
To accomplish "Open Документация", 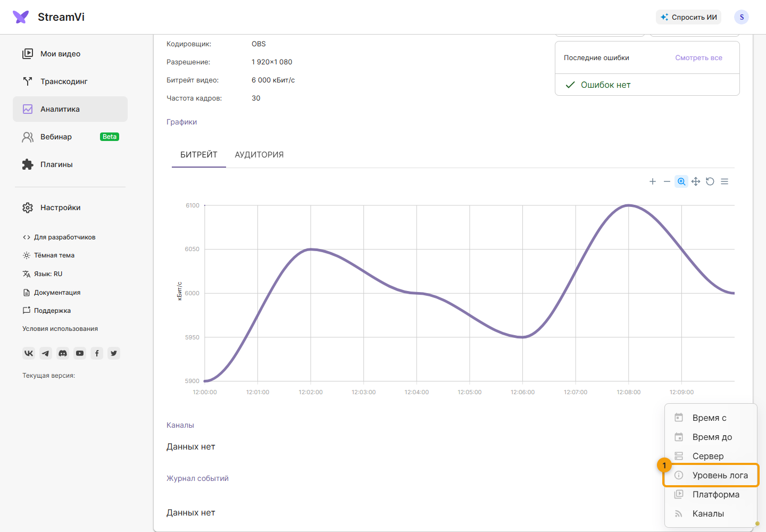I will click(x=52, y=293).
